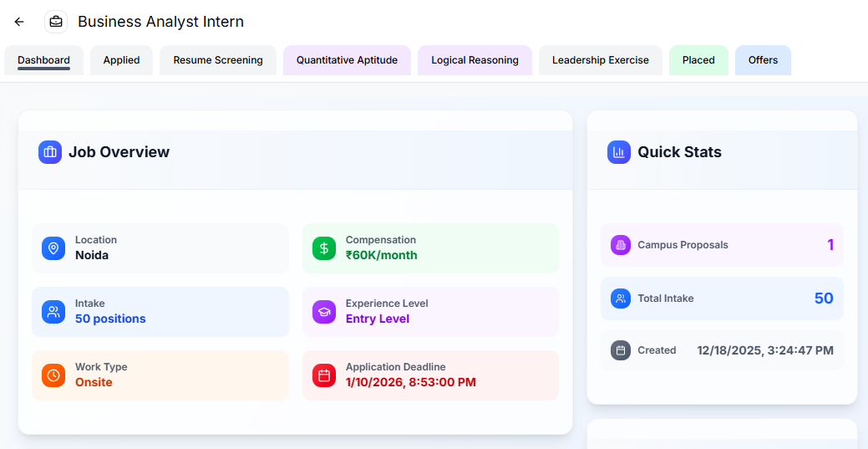Click the Intake label in Job Overview
868x449 pixels.
coord(89,304)
